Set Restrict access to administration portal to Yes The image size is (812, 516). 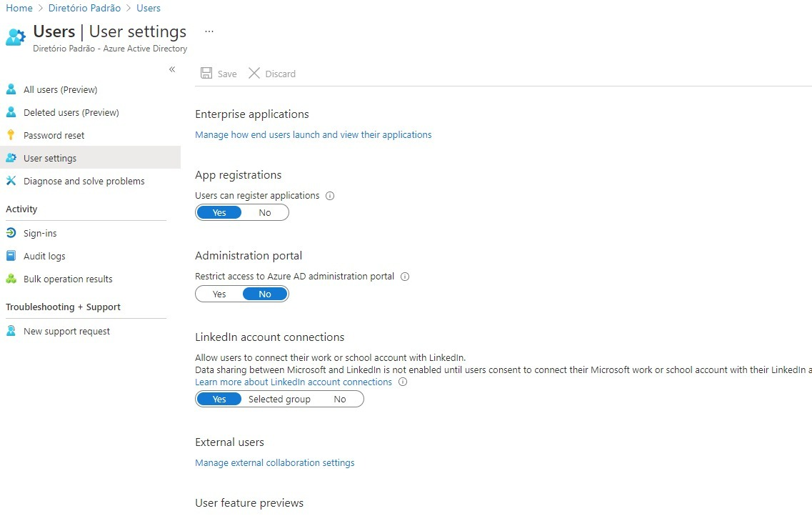(x=219, y=293)
